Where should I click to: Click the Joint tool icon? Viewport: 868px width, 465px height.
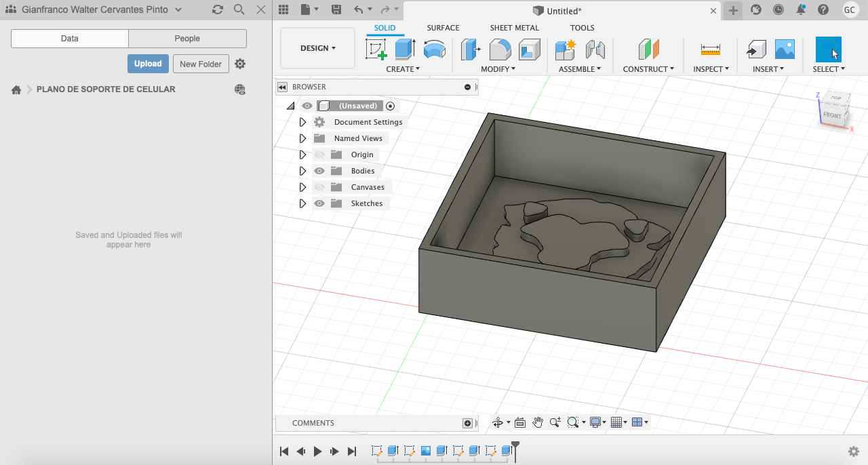[595, 49]
